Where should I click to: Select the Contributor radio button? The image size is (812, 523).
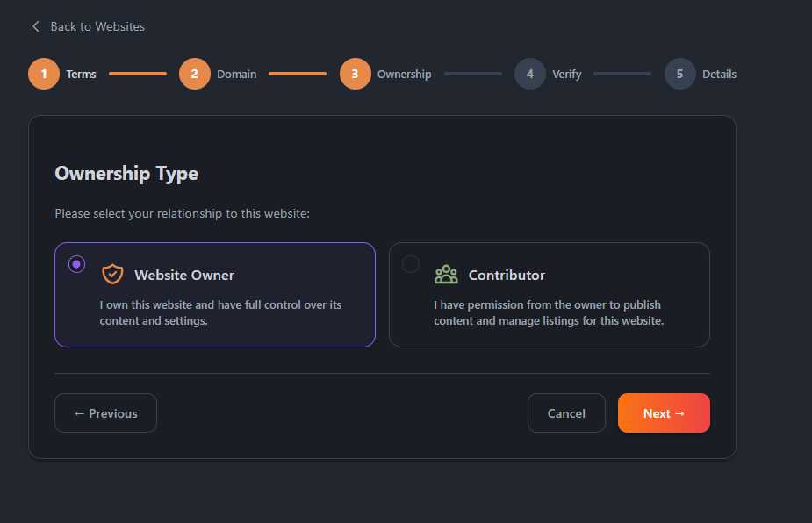click(x=409, y=262)
